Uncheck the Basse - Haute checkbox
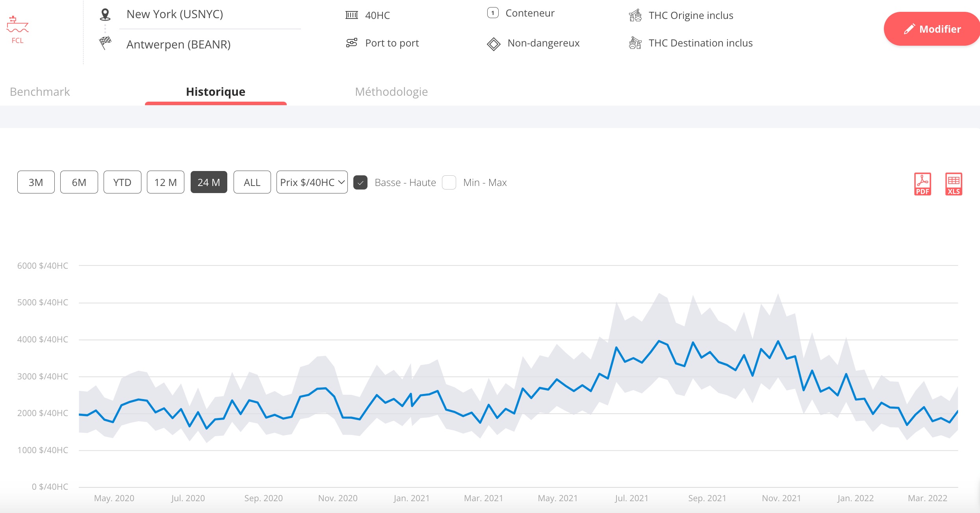This screenshot has height=513, width=980. click(x=360, y=182)
